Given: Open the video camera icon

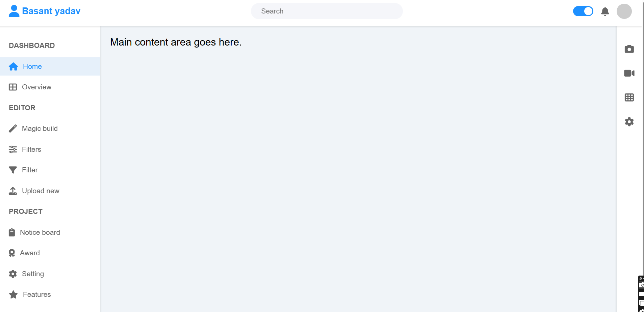Looking at the screenshot, I should tap(629, 73).
